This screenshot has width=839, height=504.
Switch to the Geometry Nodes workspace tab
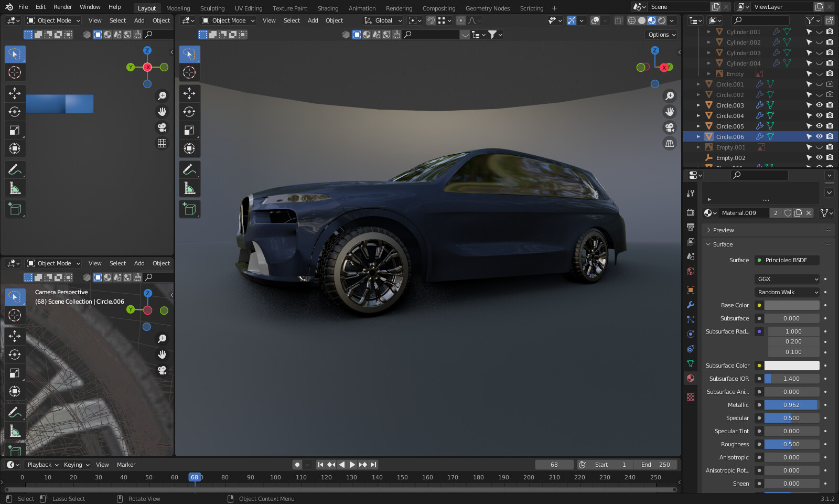click(x=488, y=8)
